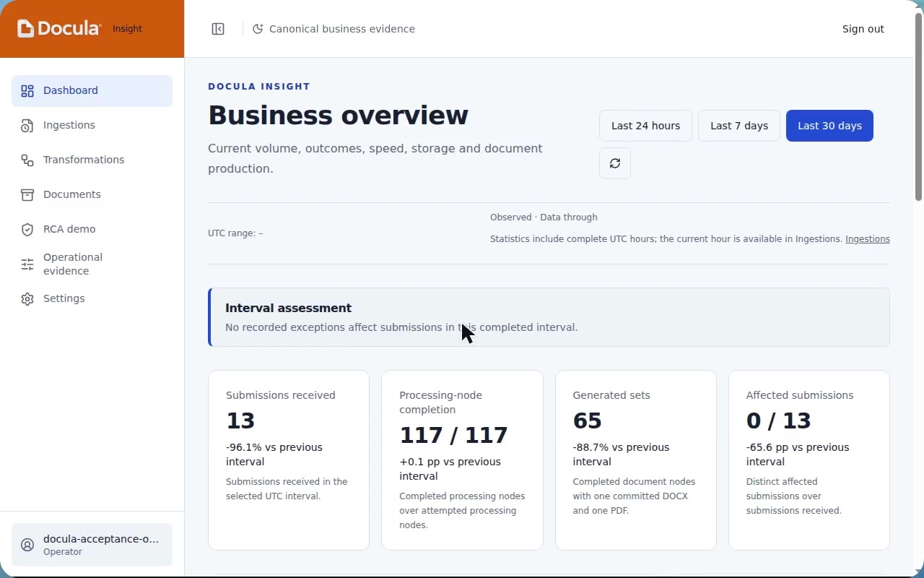The image size is (924, 578).
Task: Select the Last 30 days range
Action: [x=829, y=126]
